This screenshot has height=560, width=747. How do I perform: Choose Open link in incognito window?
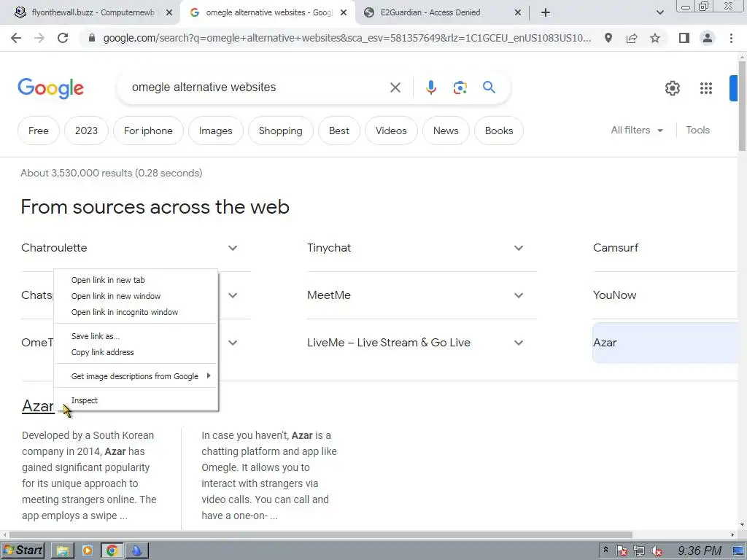[x=136, y=312]
